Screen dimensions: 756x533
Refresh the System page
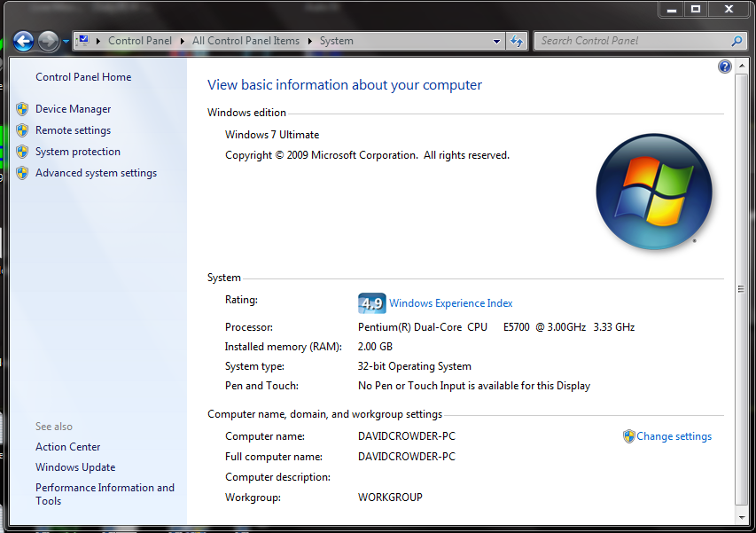[x=517, y=41]
